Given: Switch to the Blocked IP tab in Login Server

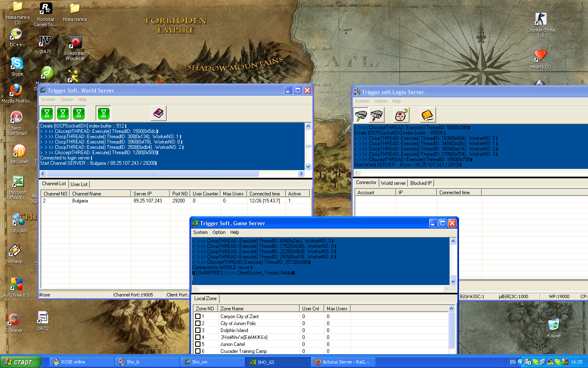Looking at the screenshot, I should 421,183.
